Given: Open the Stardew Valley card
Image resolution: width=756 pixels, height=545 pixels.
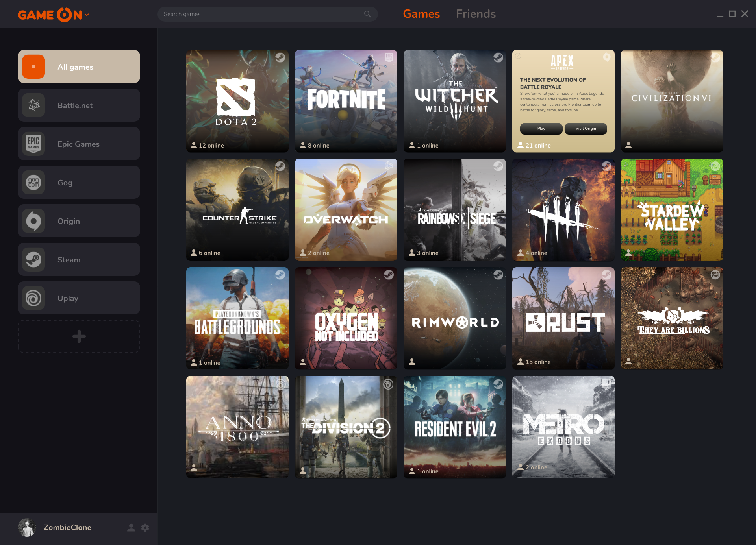Looking at the screenshot, I should [672, 210].
